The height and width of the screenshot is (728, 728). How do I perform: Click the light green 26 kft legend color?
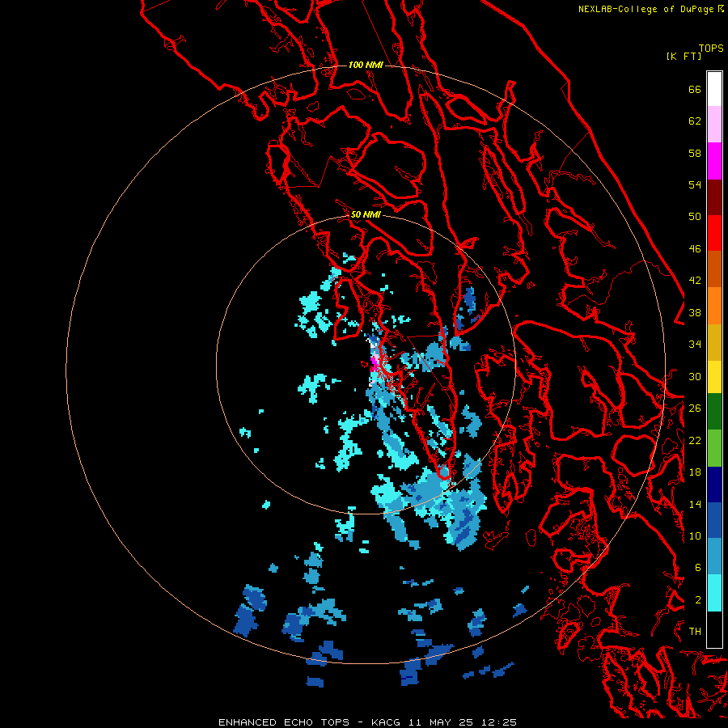coord(714,447)
